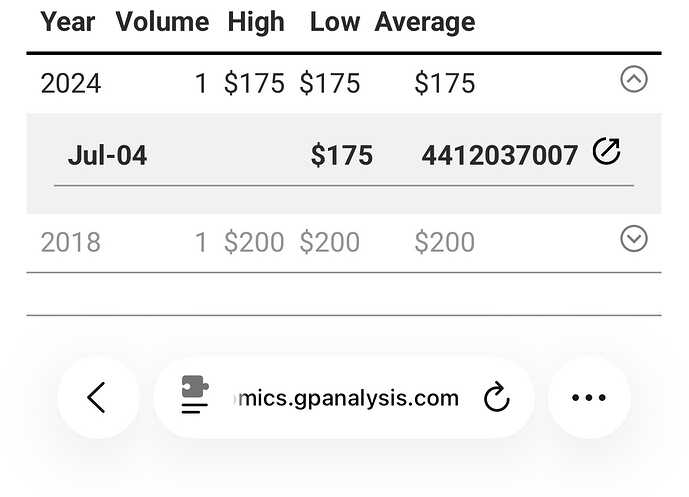
Task: Sort by the Volume column header
Action: pyautogui.click(x=162, y=22)
